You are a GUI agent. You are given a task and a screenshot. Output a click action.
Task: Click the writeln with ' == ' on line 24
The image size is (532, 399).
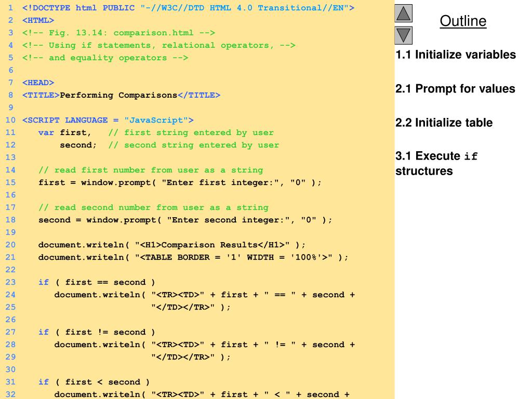tap(205, 295)
